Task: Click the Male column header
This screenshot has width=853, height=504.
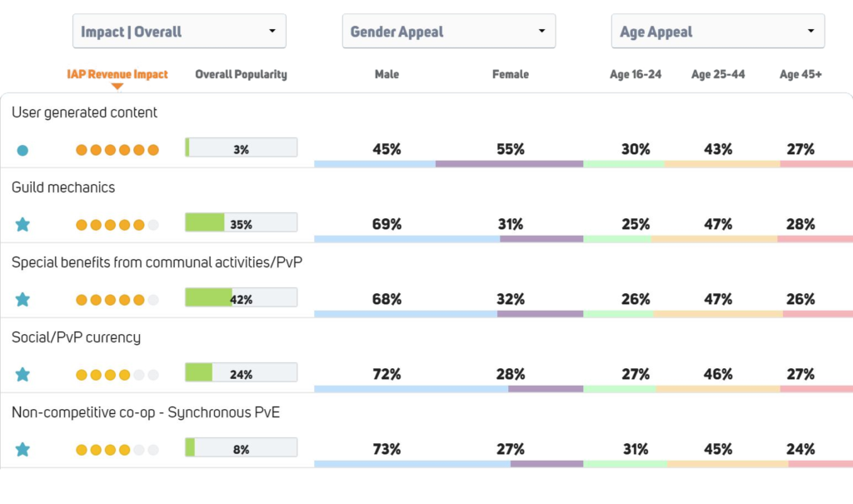Action: point(387,74)
